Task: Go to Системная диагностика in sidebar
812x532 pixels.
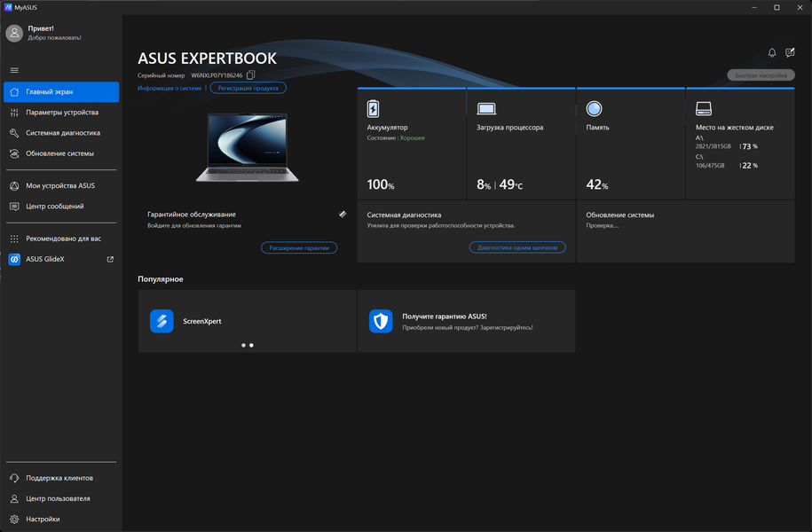Action: (x=61, y=133)
